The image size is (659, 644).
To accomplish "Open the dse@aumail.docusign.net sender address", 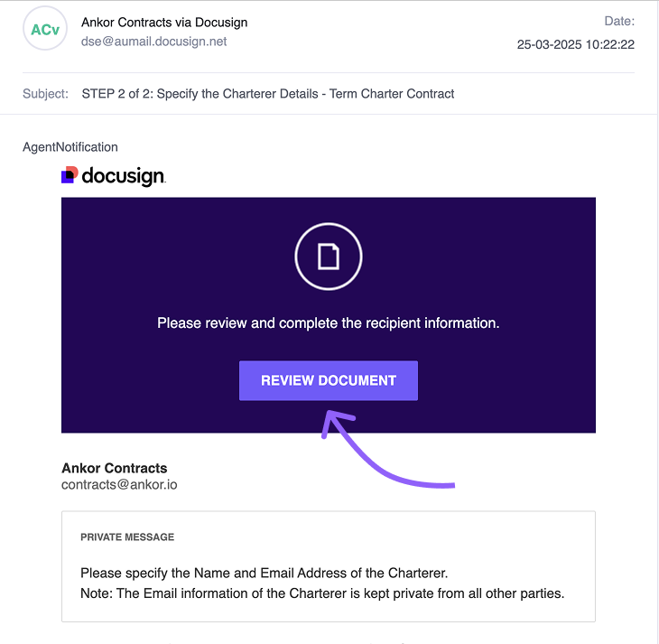I will tap(153, 42).
